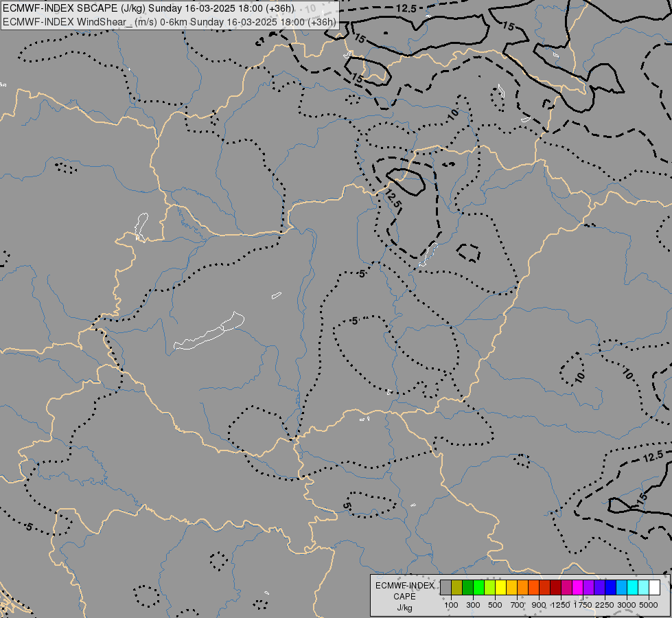Click the ECMWF-INDEX label inside the legend
The width and height of the screenshot is (672, 618).
click(x=404, y=586)
